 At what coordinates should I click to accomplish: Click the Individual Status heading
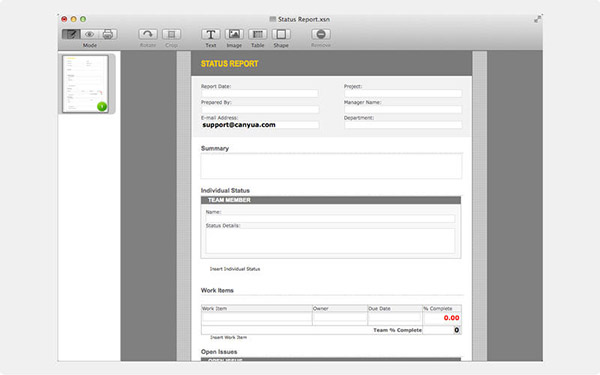pyautogui.click(x=225, y=191)
